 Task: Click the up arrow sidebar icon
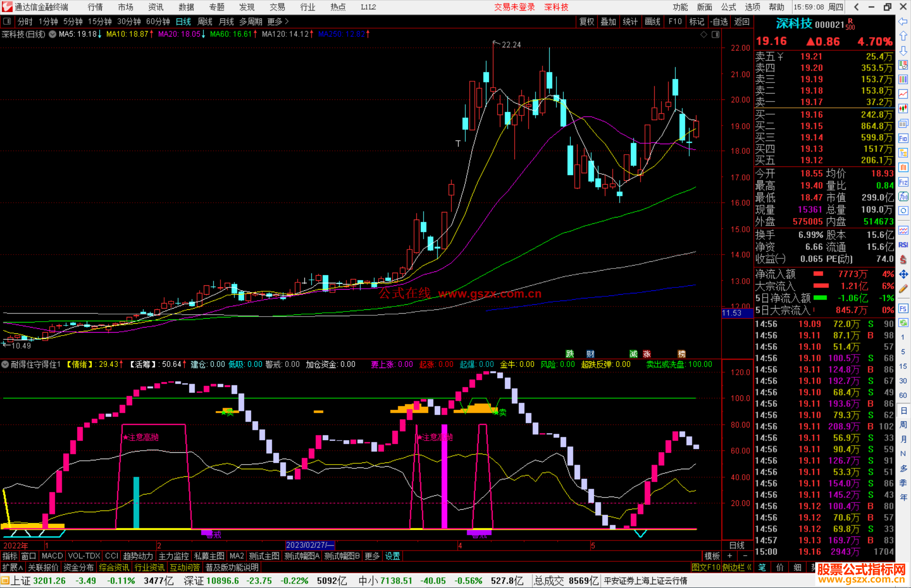click(x=903, y=36)
